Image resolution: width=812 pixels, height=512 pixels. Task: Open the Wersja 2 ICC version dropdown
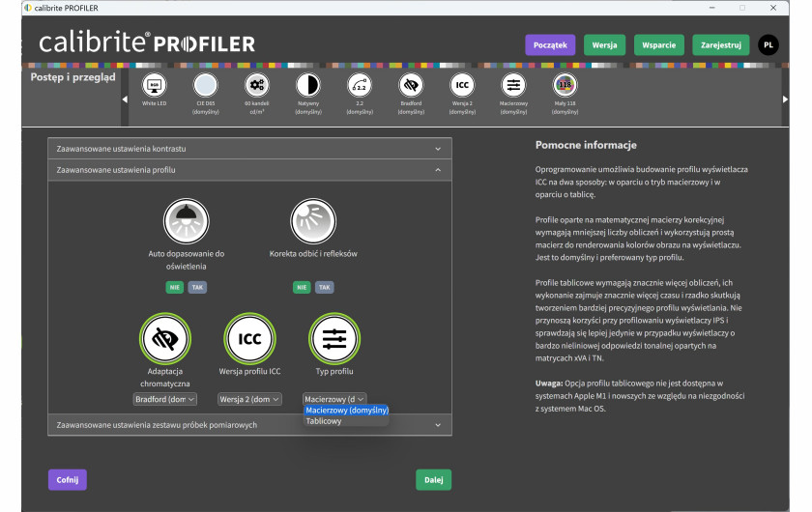tap(249, 399)
